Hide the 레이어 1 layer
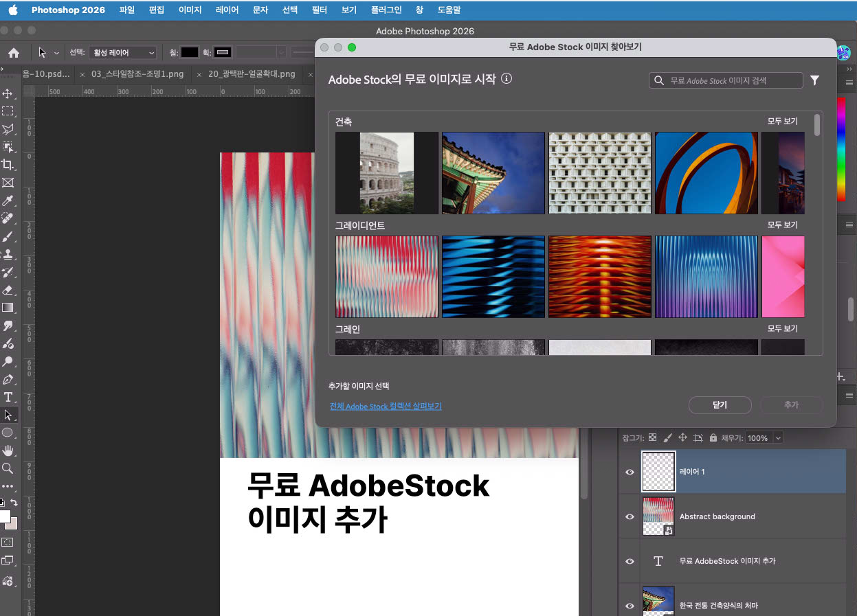The width and height of the screenshot is (857, 616). point(630,472)
